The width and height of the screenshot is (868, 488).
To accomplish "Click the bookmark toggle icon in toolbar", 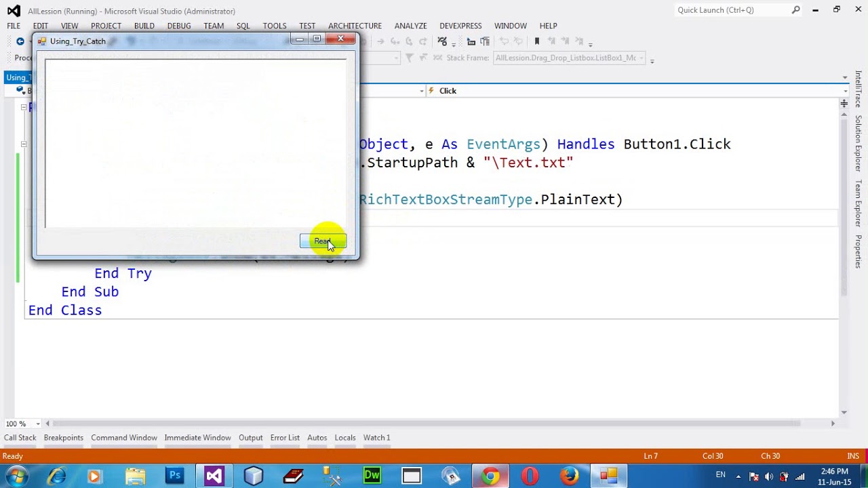I will (537, 41).
